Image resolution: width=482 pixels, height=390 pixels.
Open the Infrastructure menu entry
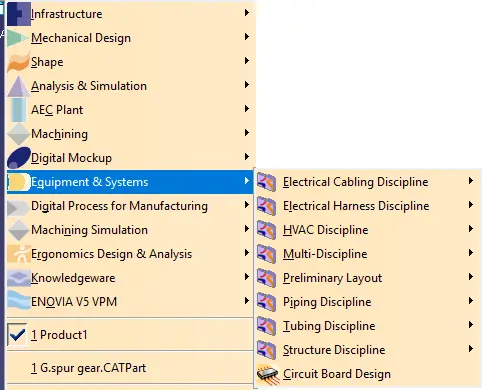(x=130, y=14)
